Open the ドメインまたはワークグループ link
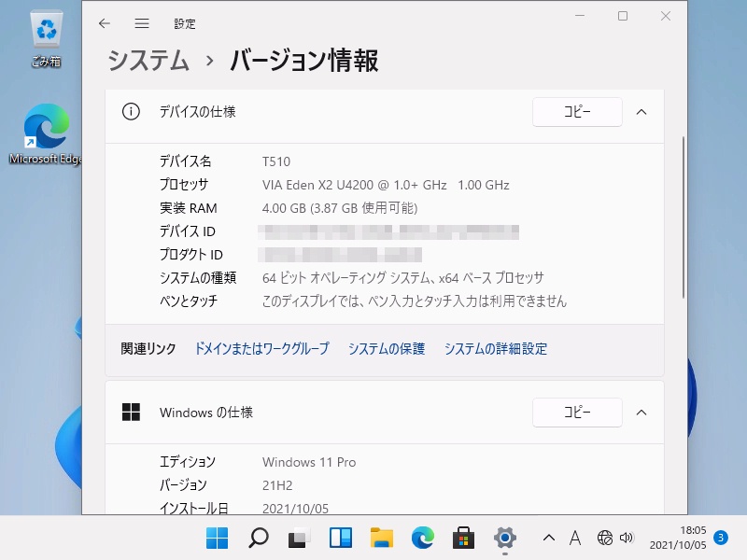The width and height of the screenshot is (747, 560). (261, 348)
